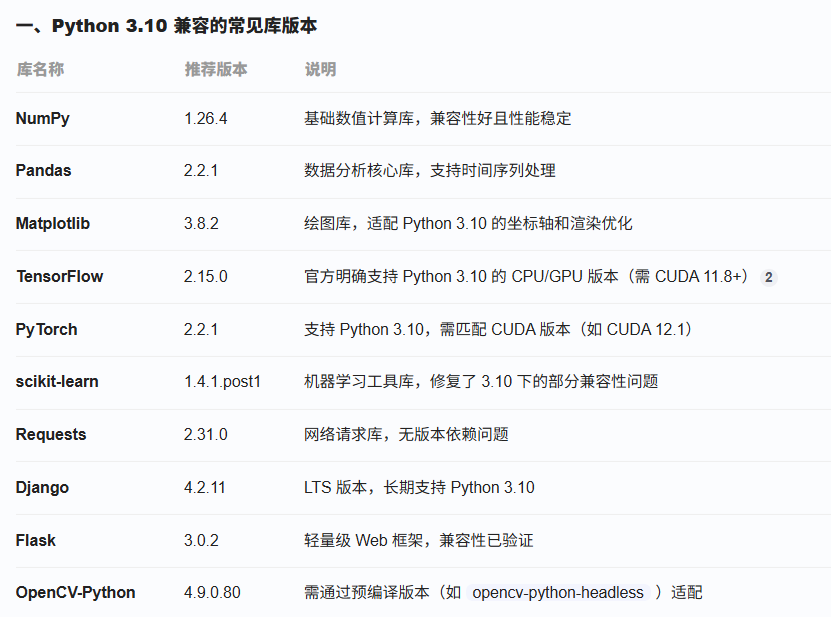Select the library name 'Matplotlib'
Viewport: 831px width, 617px height.
tap(53, 223)
